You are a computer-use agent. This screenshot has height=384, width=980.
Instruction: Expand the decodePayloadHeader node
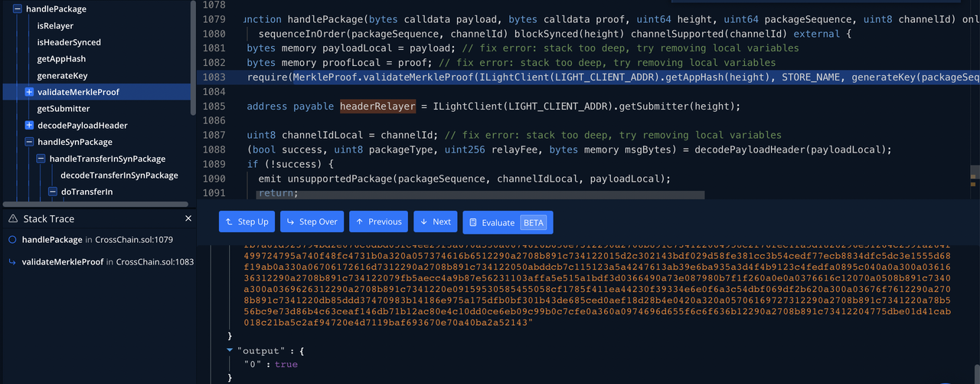coord(30,126)
